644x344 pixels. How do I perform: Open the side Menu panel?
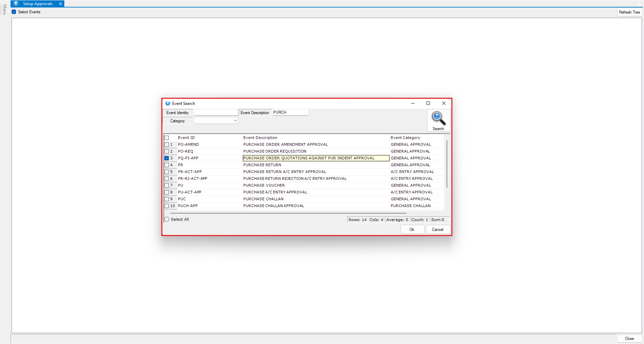coord(4,10)
